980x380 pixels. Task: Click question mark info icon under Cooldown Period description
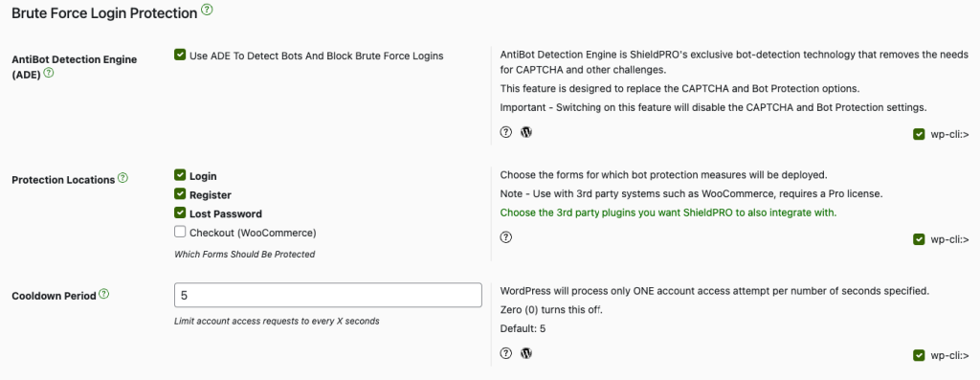(506, 353)
